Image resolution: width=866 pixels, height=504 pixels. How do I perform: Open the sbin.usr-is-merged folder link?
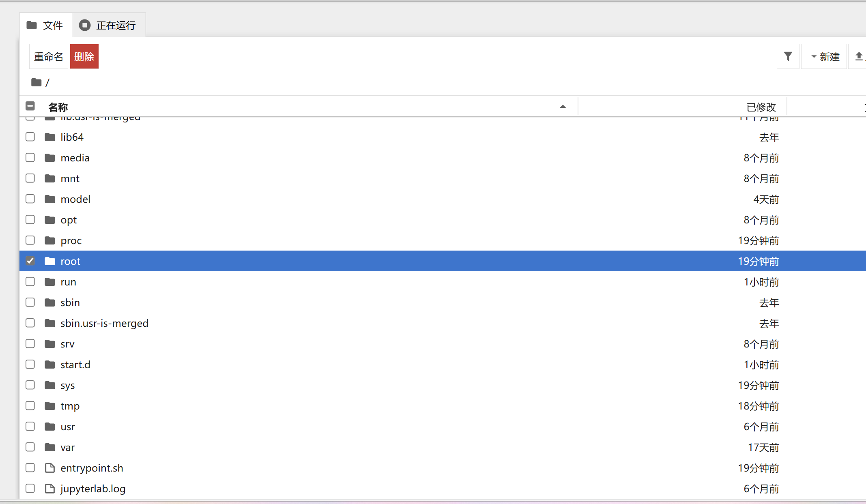104,323
